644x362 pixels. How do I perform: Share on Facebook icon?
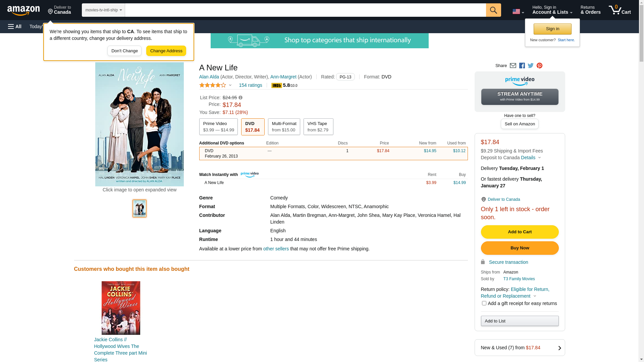[x=522, y=66]
